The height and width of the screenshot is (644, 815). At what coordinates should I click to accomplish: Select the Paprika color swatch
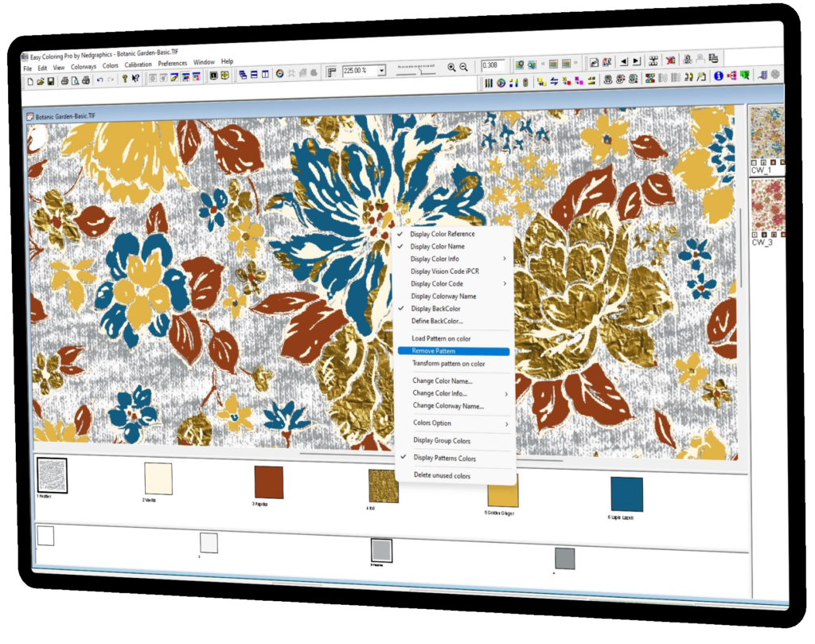tap(268, 482)
